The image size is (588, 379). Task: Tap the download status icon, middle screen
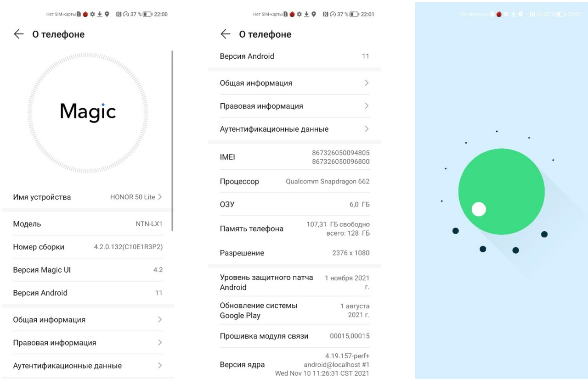306,14
